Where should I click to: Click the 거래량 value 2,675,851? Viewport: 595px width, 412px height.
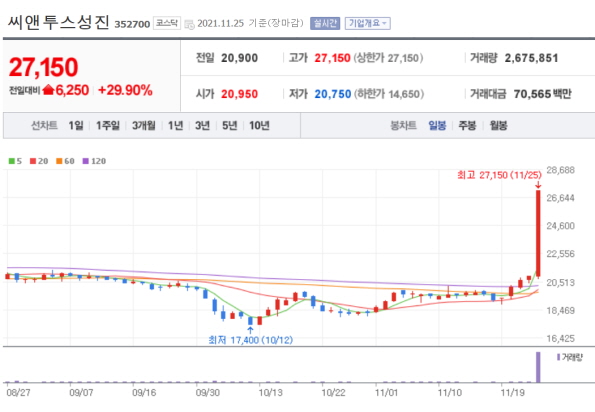(x=531, y=58)
